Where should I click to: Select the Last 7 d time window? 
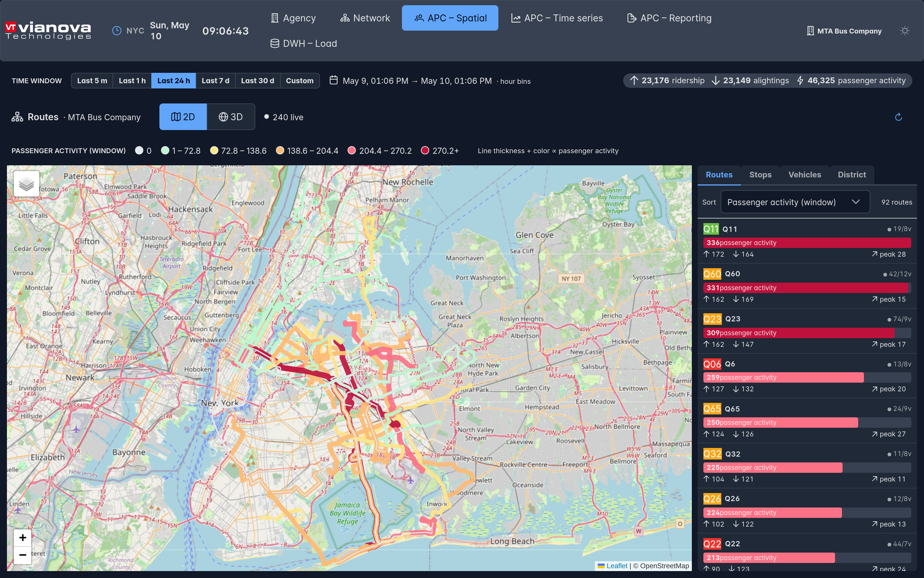215,81
